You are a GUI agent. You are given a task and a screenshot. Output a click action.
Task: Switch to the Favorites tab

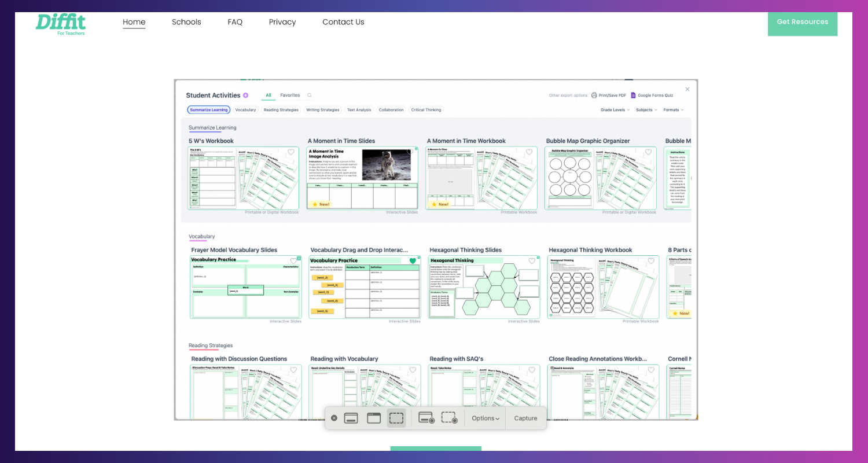(x=290, y=95)
